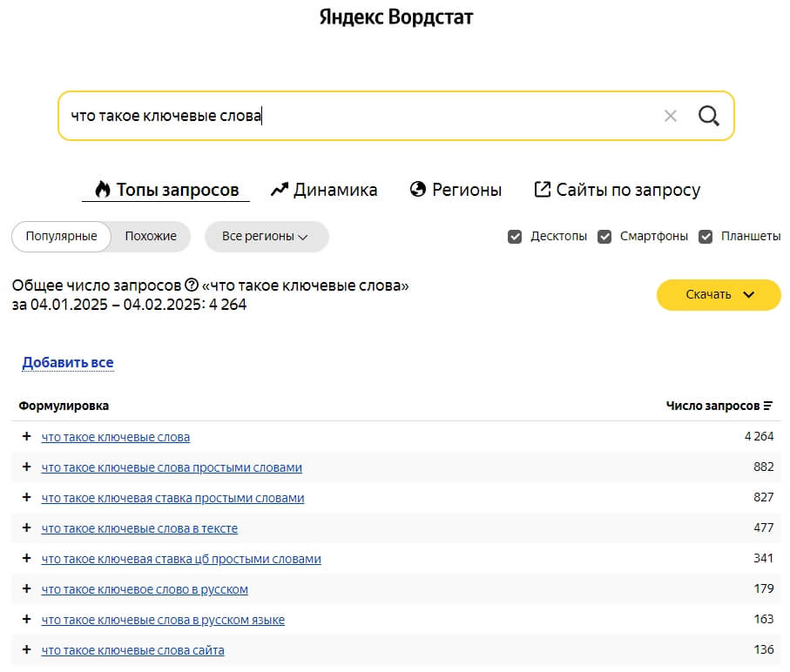Expand the Скачать download dropdown
The height and width of the screenshot is (672, 790).
pos(719,294)
